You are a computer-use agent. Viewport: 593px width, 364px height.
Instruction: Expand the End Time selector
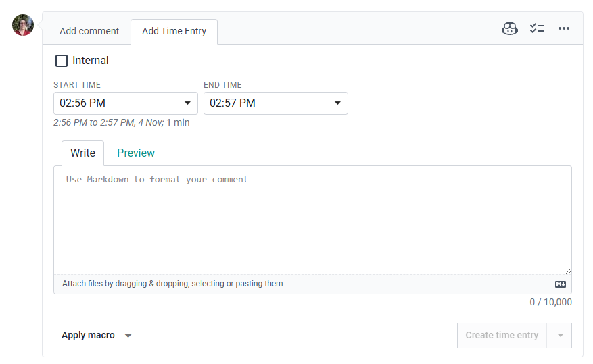coord(276,103)
